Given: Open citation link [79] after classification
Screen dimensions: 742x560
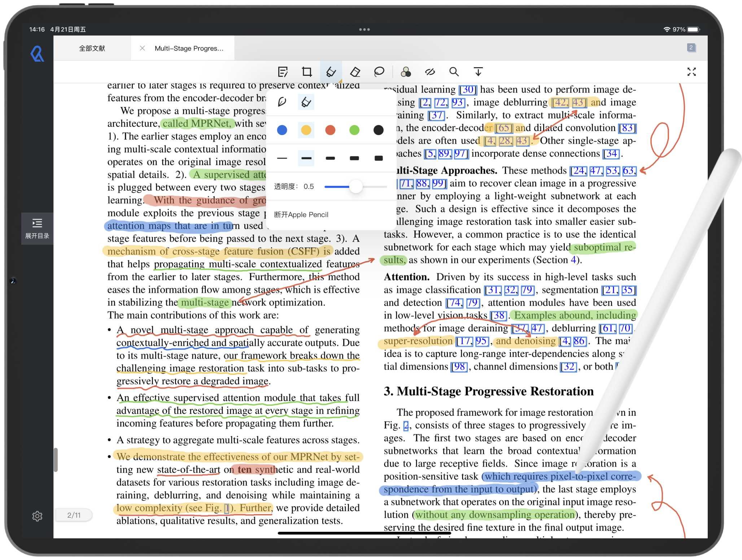Looking at the screenshot, I should coord(527,290).
